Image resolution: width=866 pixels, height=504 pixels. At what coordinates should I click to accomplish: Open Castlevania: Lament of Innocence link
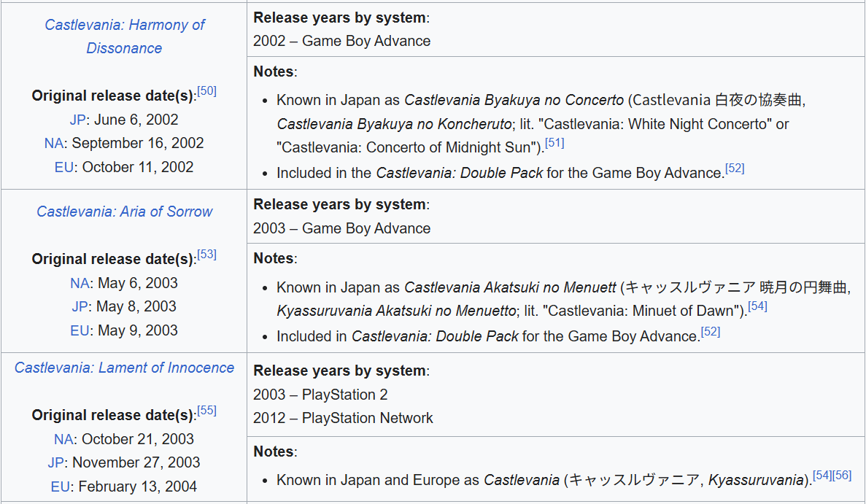[124, 368]
